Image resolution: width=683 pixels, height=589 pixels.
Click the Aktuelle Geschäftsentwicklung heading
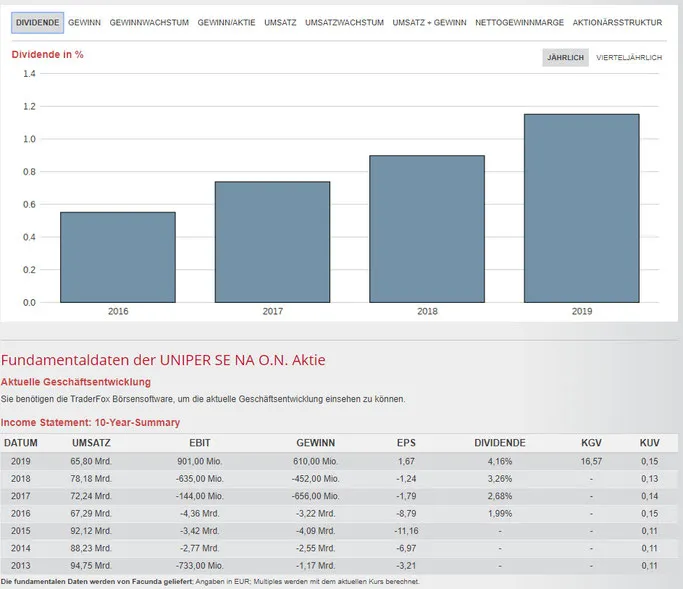coord(76,382)
